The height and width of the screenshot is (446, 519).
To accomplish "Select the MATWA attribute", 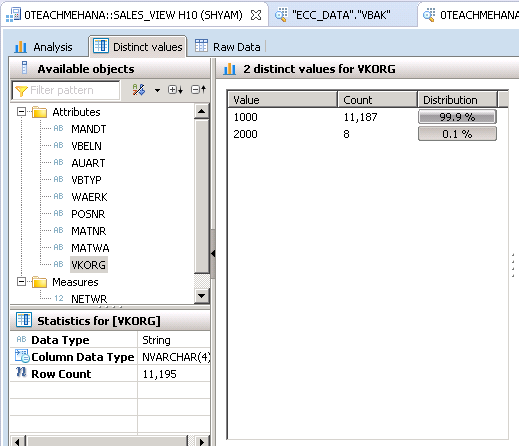I will [x=90, y=248].
